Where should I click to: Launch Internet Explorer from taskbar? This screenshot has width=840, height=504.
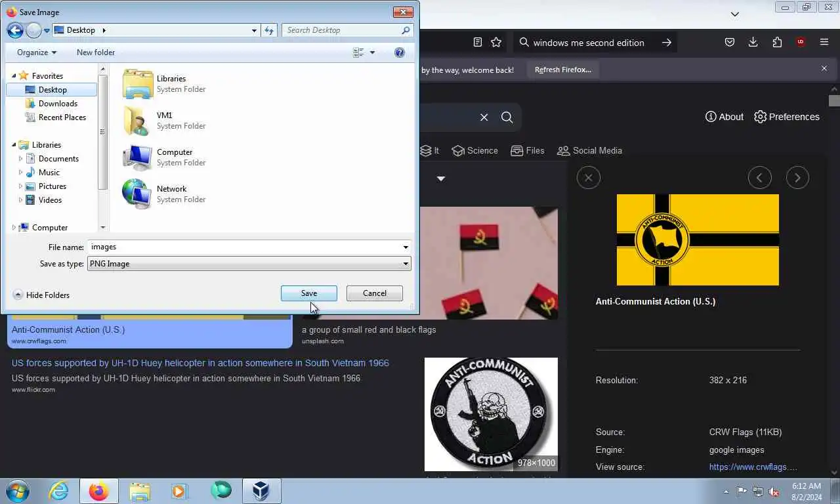[58, 491]
